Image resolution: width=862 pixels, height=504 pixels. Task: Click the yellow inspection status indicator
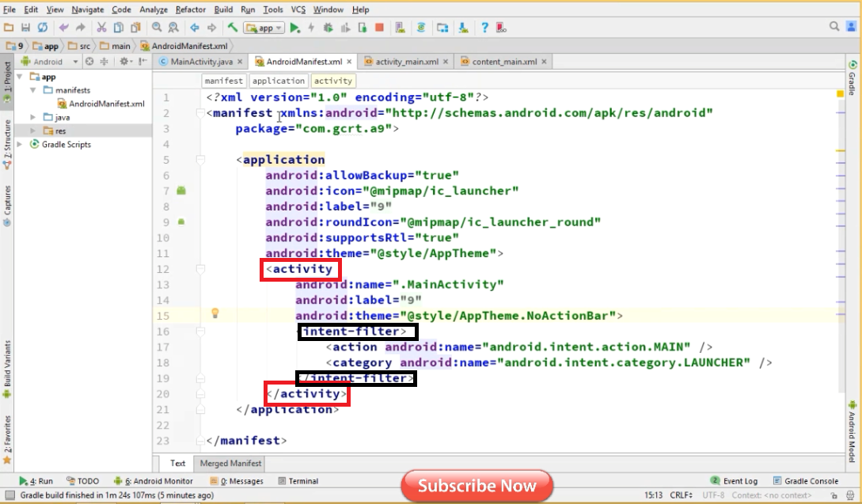pyautogui.click(x=840, y=94)
